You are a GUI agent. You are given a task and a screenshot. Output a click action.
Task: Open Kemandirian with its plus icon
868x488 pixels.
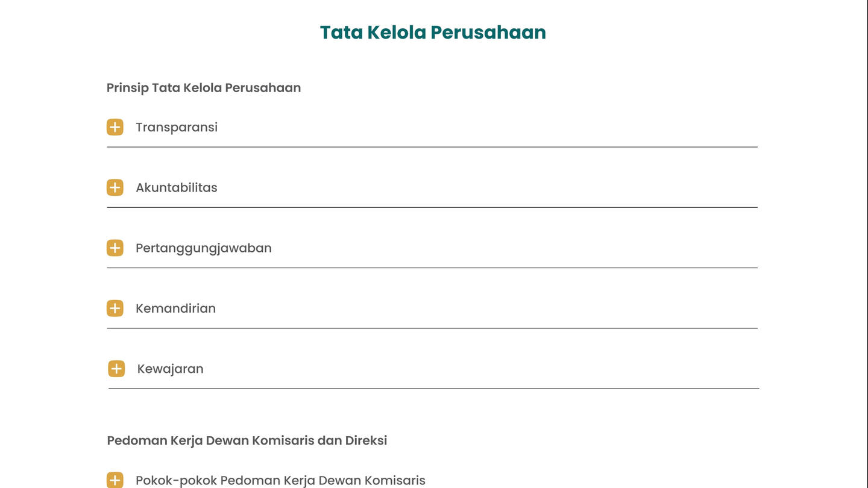[115, 308]
